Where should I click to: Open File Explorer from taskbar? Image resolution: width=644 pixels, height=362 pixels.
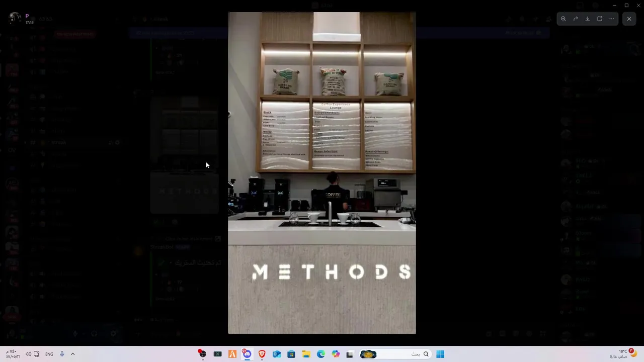point(306,354)
